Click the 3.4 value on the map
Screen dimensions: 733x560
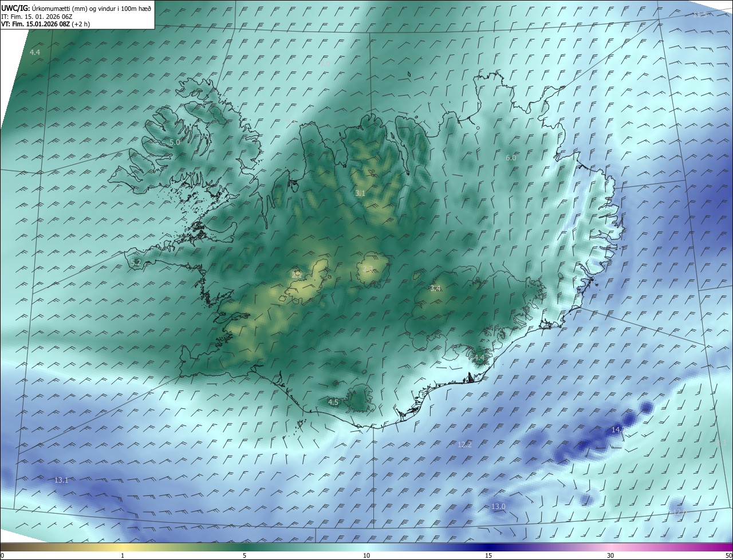point(436,289)
